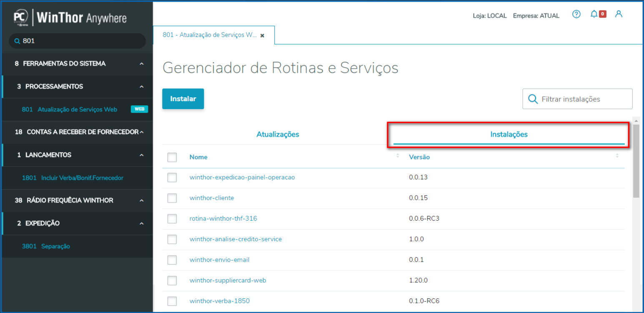Open the winthor-verba-1850 link
The height and width of the screenshot is (313, 644).
pos(220,301)
